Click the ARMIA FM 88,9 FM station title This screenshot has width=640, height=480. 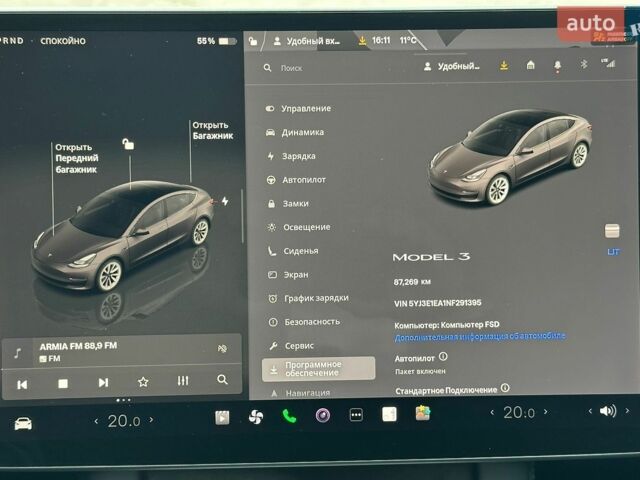(x=78, y=346)
